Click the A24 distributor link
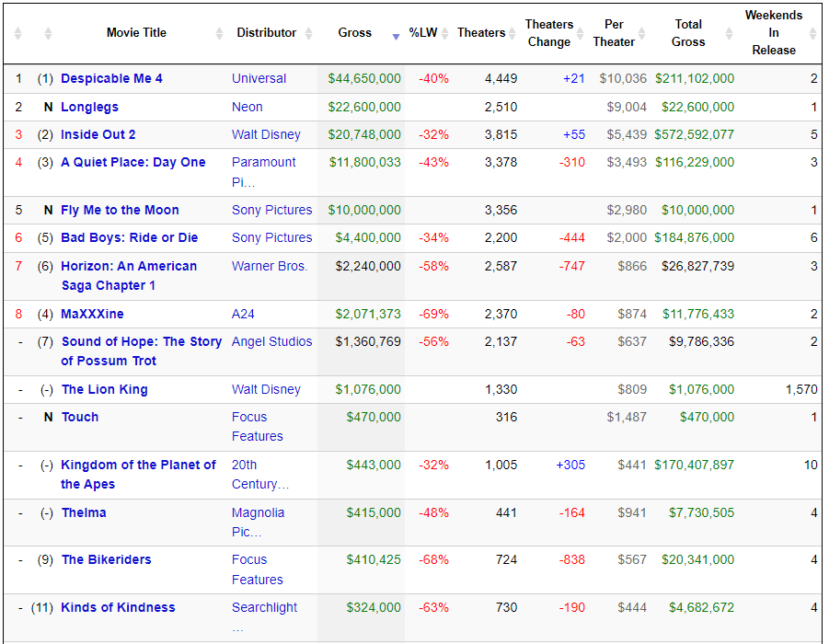This screenshot has height=644, width=829. pos(243,314)
